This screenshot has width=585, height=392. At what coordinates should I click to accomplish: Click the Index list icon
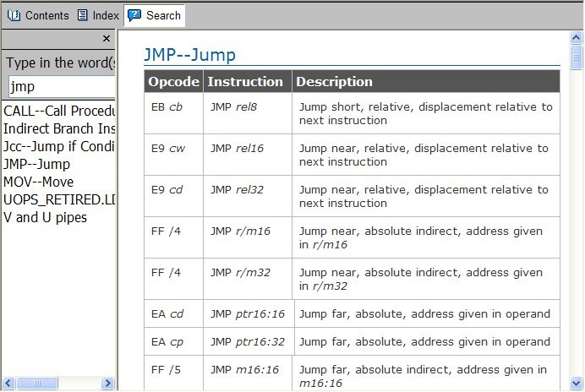click(83, 15)
